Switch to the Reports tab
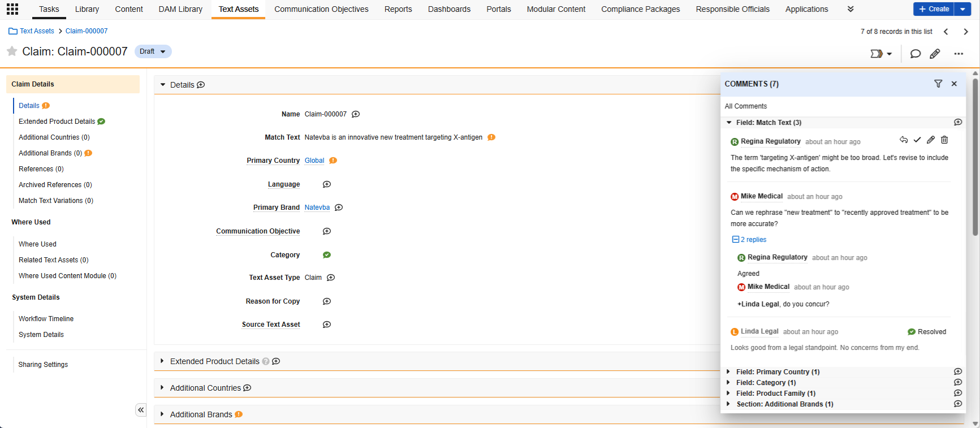The width and height of the screenshot is (980, 428). 398,9
